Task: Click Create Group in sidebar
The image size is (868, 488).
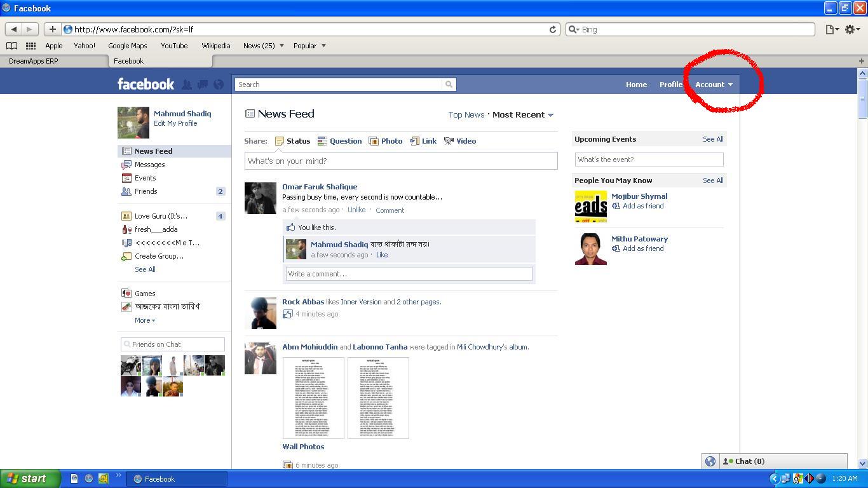Action: [x=159, y=256]
